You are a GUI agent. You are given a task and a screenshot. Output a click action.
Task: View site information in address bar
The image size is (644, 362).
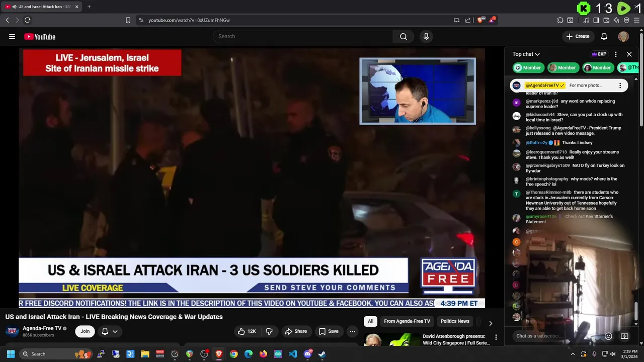(141, 20)
